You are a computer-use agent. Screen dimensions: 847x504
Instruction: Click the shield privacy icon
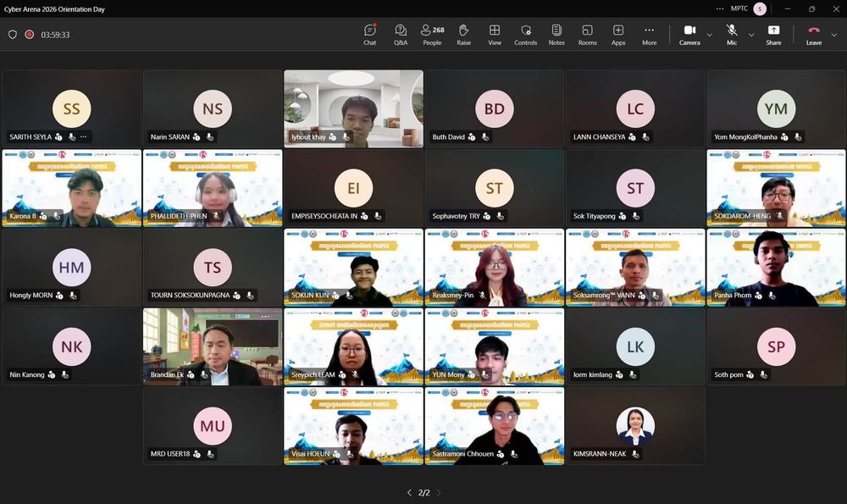click(13, 35)
